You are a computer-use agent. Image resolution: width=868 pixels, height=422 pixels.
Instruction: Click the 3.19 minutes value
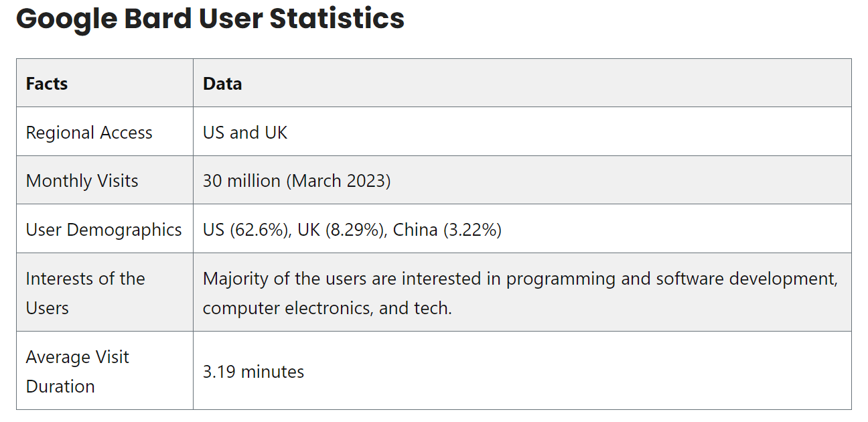(x=253, y=372)
